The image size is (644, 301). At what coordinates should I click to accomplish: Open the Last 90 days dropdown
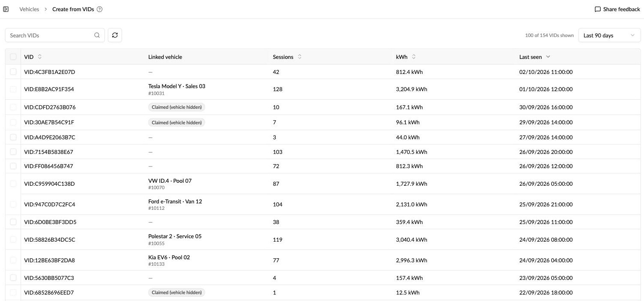click(x=609, y=35)
